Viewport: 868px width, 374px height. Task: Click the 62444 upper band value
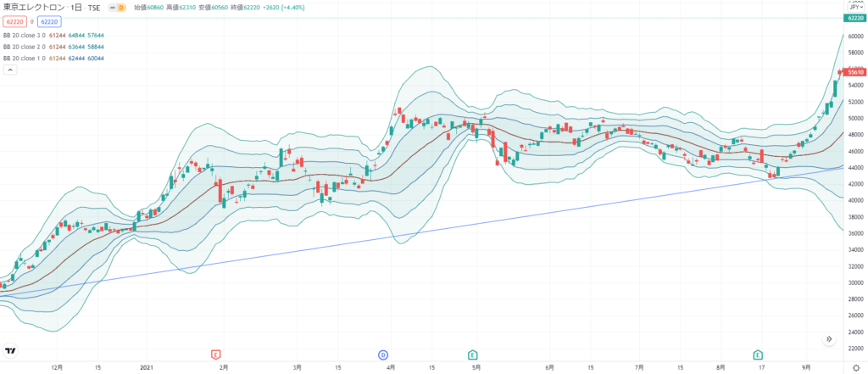[x=76, y=59]
